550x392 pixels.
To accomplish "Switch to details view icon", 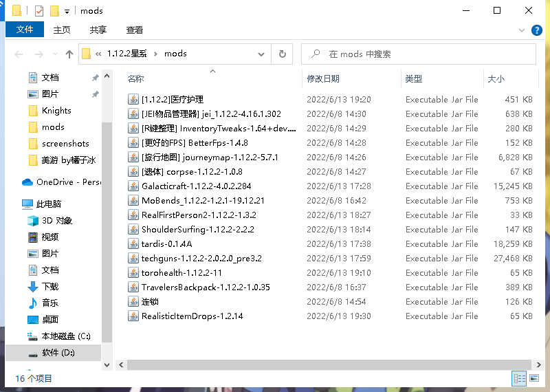I will pyautogui.click(x=520, y=378).
